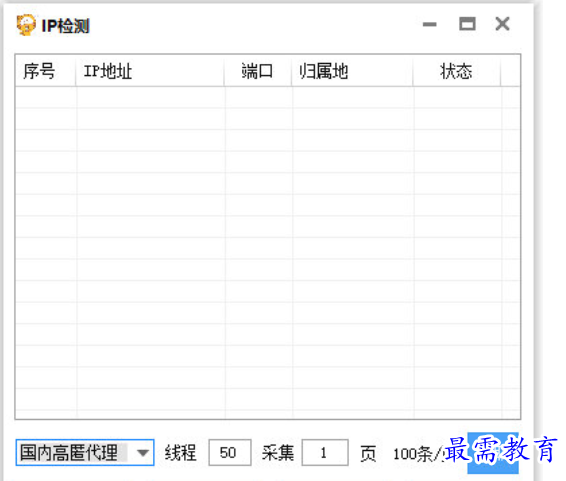
Task: Click the 线程 label
Action: (180, 453)
